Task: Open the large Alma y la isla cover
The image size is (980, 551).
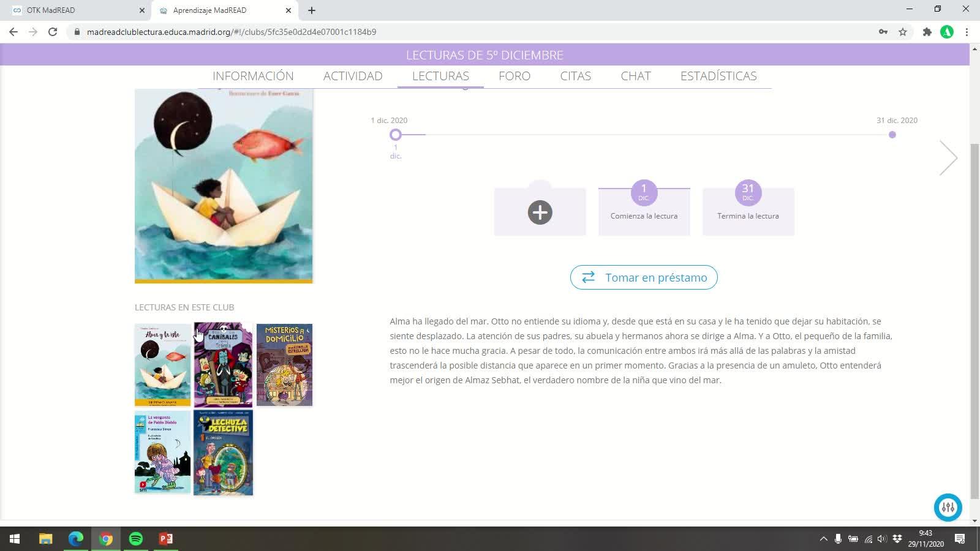Action: pos(224,186)
